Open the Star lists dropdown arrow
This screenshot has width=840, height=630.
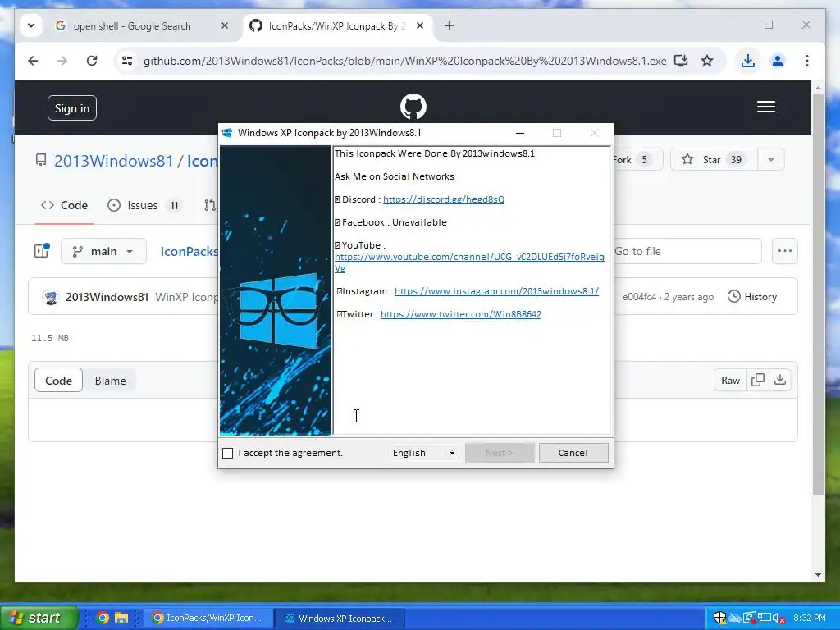(x=771, y=160)
